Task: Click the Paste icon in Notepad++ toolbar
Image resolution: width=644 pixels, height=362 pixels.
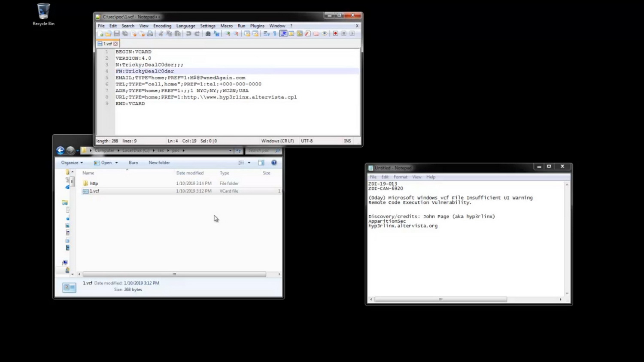Action: point(177,33)
